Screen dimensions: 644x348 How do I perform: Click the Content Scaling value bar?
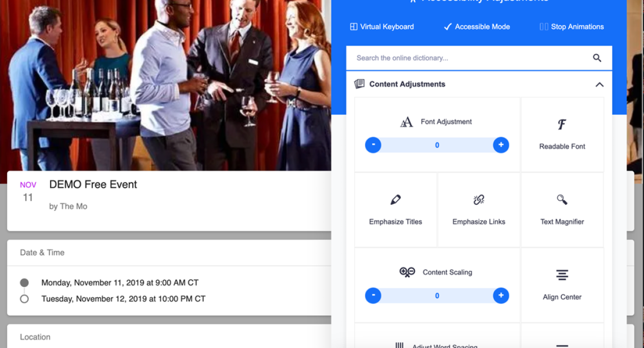437,295
